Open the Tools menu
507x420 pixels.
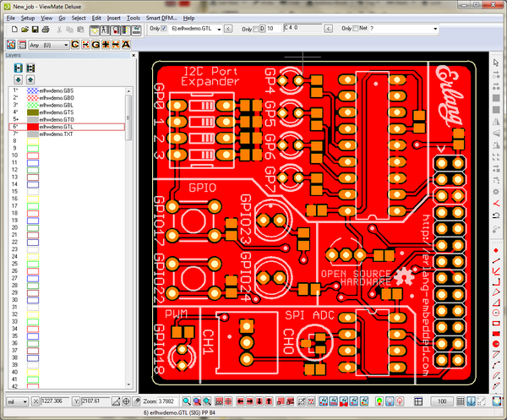(134, 18)
